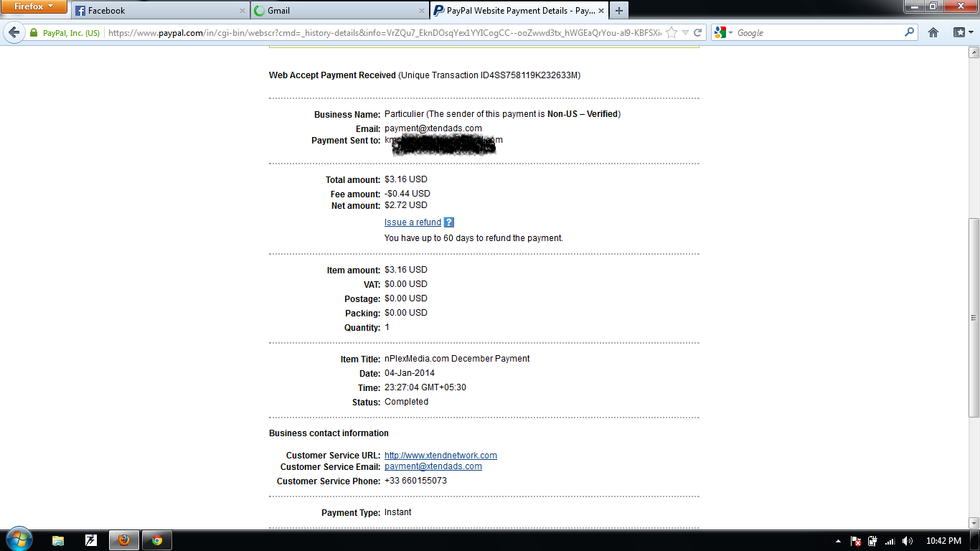Go to the browser home page
The image size is (980, 551).
[x=933, y=32]
